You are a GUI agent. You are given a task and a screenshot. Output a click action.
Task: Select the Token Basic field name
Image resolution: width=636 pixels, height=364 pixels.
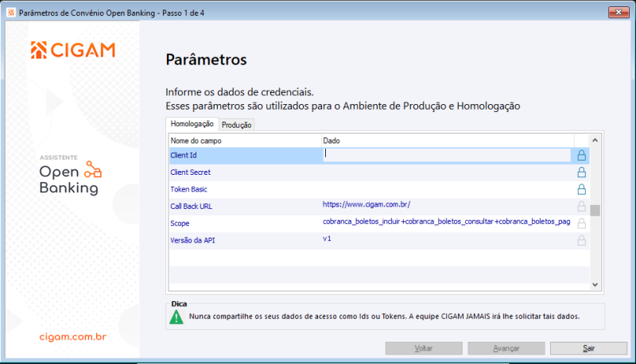pyautogui.click(x=188, y=189)
